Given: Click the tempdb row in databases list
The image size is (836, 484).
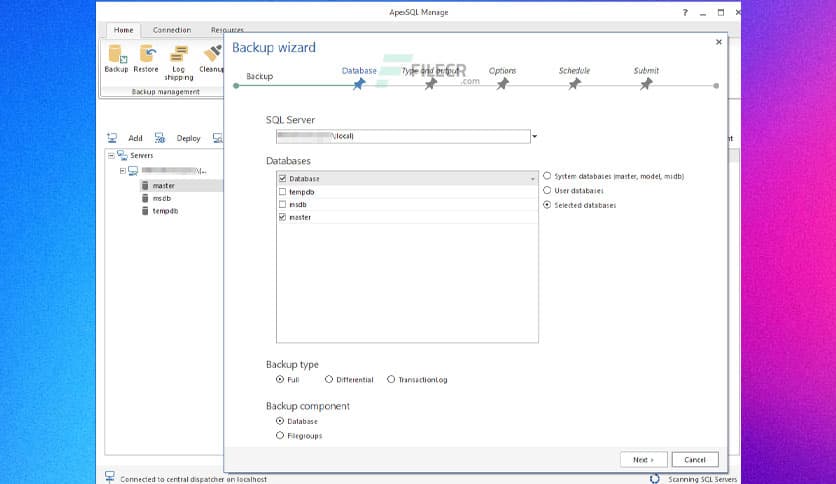Looking at the screenshot, I should (407, 191).
